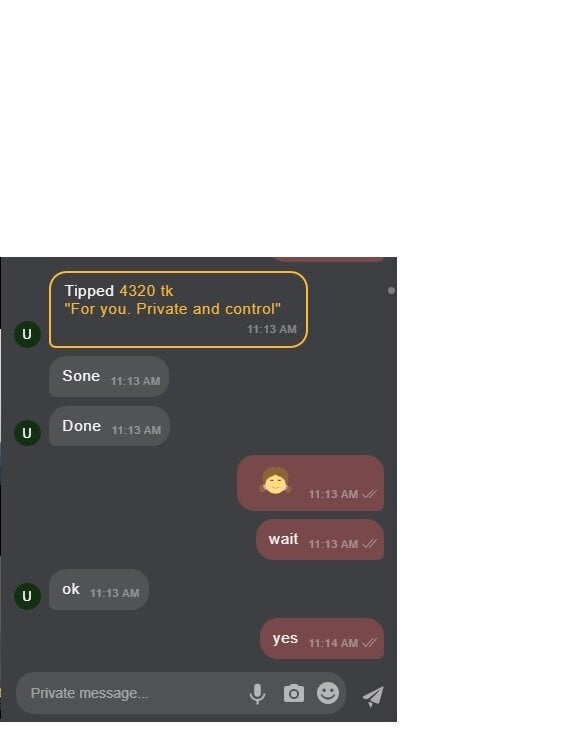The width and height of the screenshot is (585, 750).
Task: Click the scrollbar dot at chat's right edge
Action: coord(391,290)
